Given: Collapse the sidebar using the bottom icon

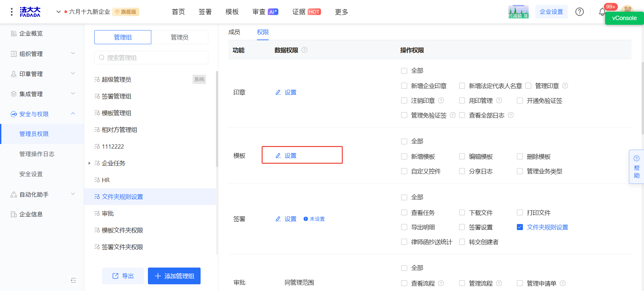Looking at the screenshot, I should pos(73,280).
